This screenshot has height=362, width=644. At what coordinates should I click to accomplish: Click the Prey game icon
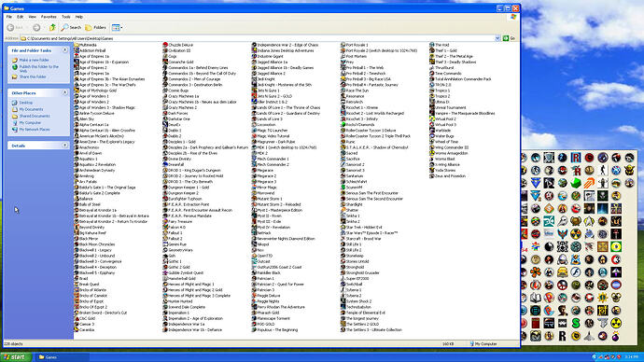[x=343, y=62]
